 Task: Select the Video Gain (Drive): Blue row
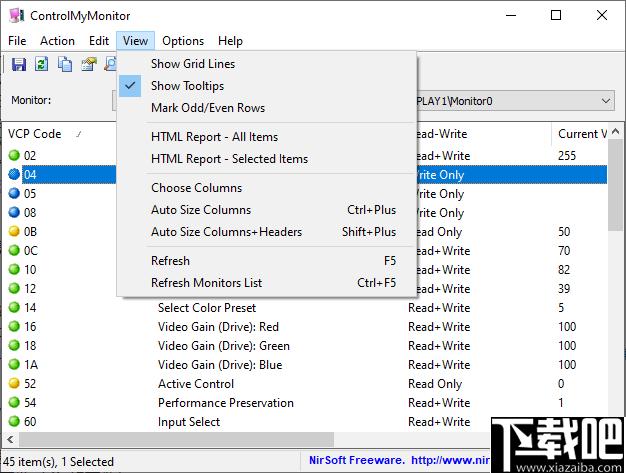pos(305,364)
